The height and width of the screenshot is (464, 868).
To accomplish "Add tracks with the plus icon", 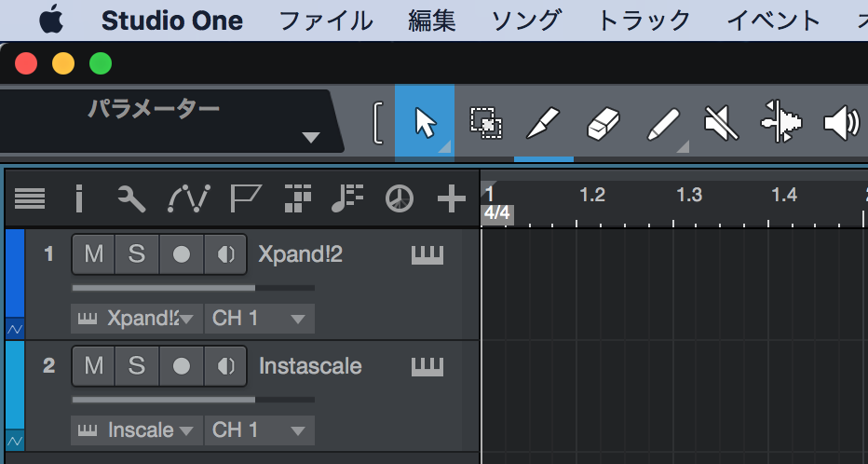I will 451,198.
